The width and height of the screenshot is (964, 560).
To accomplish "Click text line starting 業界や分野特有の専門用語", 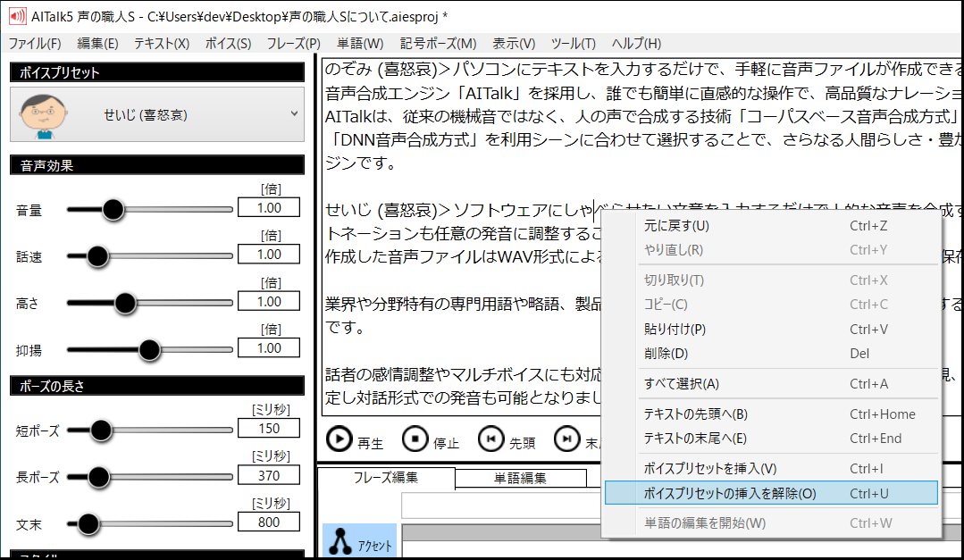I will tap(462, 303).
